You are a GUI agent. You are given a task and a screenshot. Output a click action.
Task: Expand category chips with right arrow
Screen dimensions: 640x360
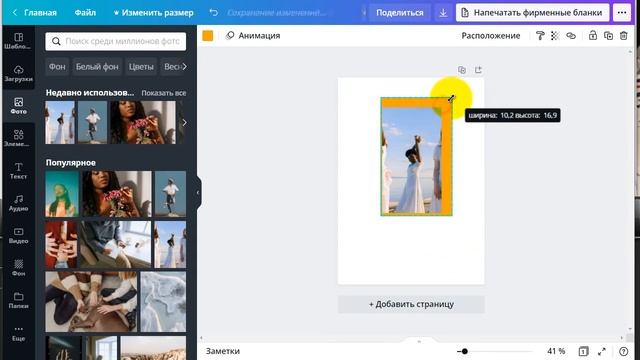(184, 67)
